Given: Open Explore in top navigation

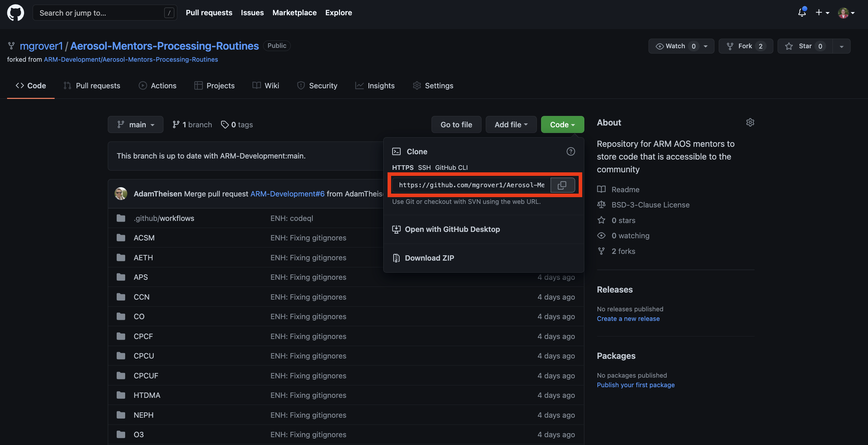Looking at the screenshot, I should click(339, 12).
